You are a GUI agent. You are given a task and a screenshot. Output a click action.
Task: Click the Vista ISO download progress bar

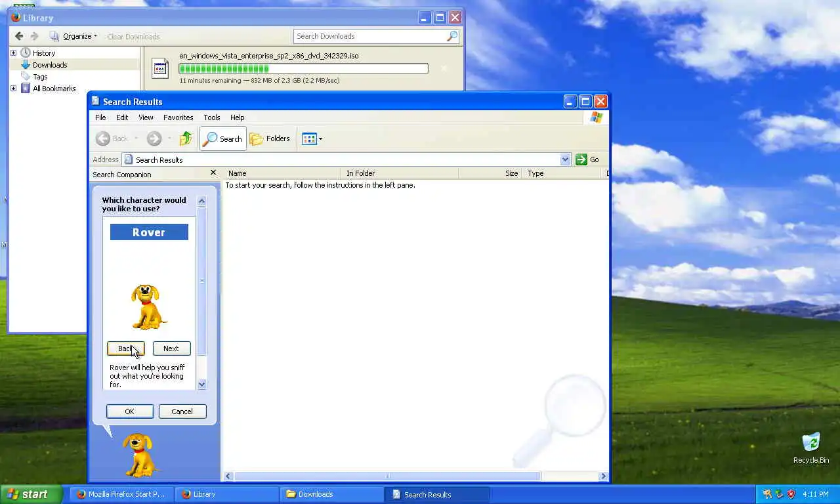click(303, 68)
